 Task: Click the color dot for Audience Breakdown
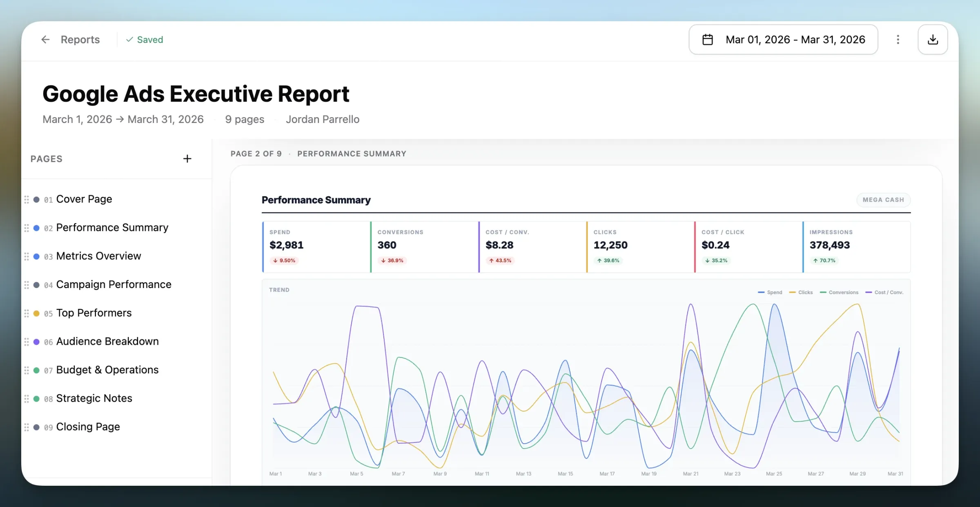(x=36, y=342)
